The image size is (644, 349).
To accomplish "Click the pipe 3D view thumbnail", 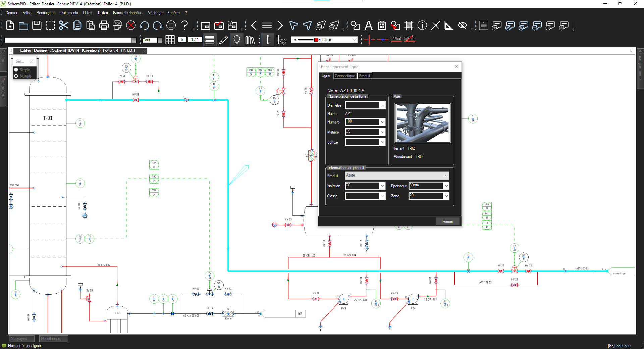I will (423, 123).
